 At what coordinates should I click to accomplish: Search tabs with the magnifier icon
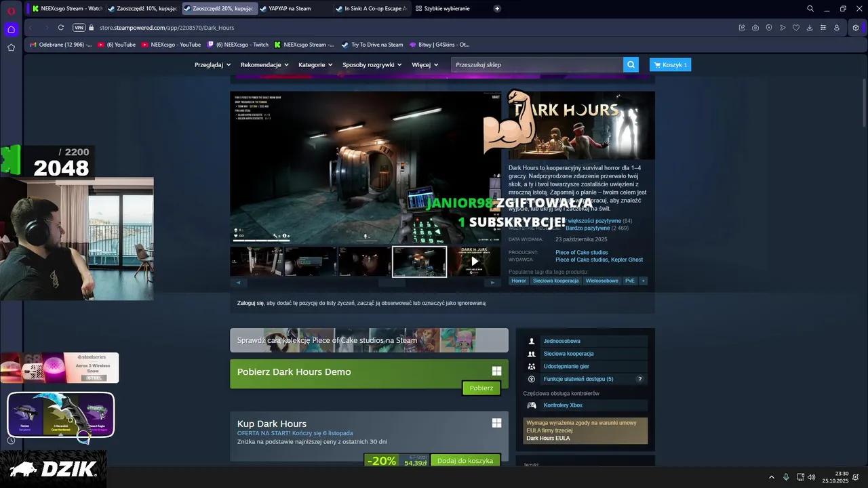[810, 9]
